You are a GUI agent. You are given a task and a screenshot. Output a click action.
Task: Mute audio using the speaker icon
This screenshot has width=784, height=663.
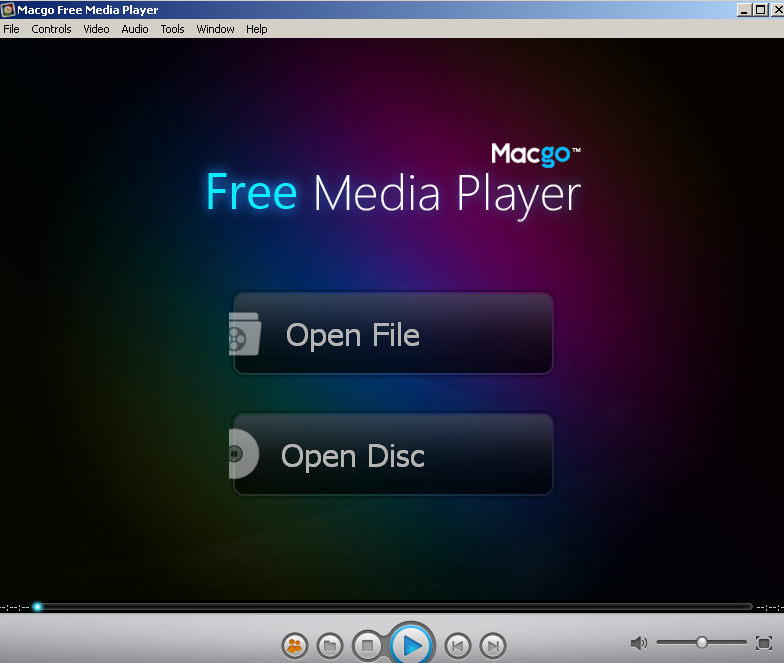point(639,643)
